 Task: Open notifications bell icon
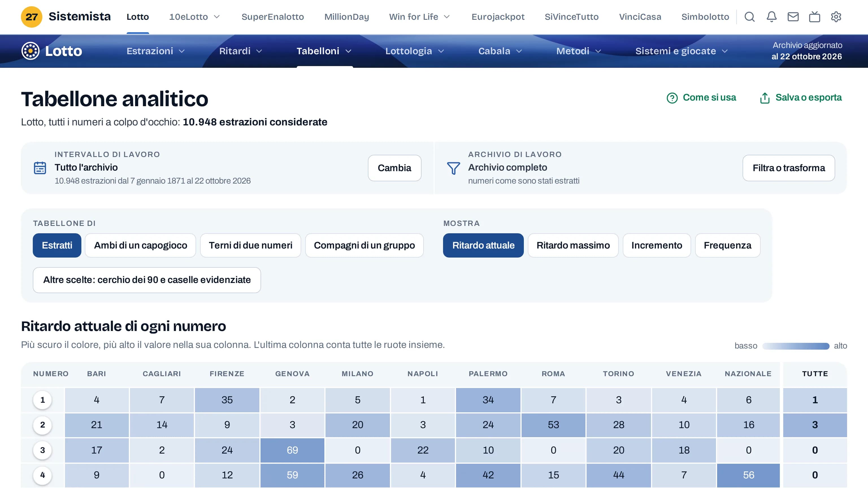771,16
